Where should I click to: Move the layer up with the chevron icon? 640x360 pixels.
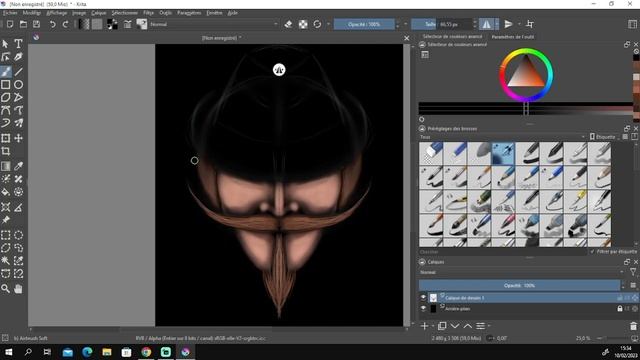pos(467,326)
